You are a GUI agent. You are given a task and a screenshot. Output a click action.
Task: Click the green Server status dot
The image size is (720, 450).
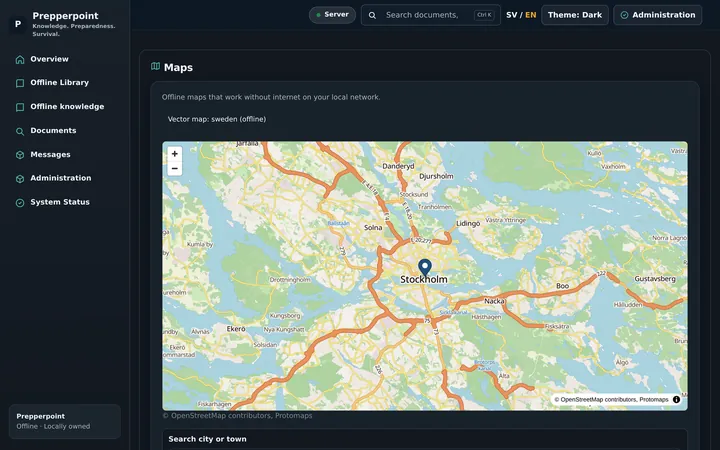pyautogui.click(x=318, y=15)
